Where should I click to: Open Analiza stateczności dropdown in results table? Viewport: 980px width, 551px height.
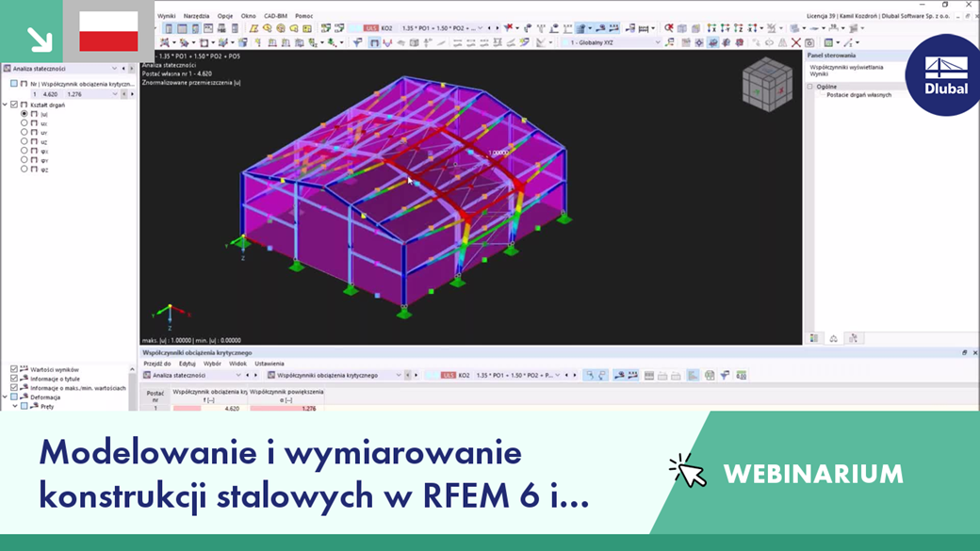pyautogui.click(x=238, y=376)
